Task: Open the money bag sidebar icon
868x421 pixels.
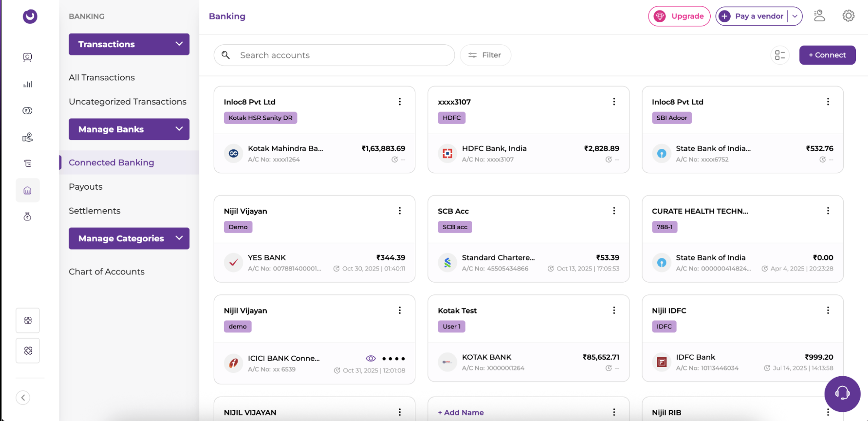Action: [x=27, y=217]
